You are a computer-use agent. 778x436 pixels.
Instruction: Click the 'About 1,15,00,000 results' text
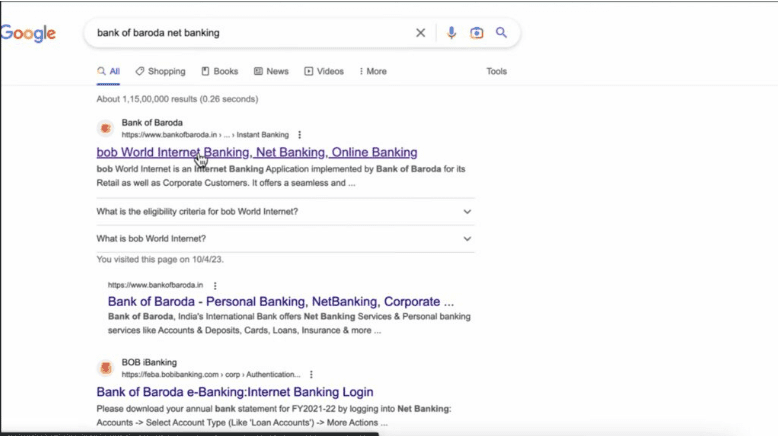(177, 99)
